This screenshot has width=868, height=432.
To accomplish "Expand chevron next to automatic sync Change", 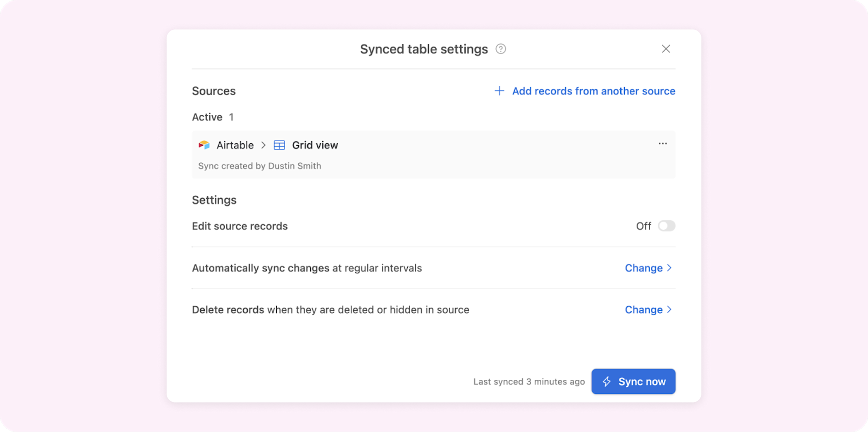I will (670, 268).
